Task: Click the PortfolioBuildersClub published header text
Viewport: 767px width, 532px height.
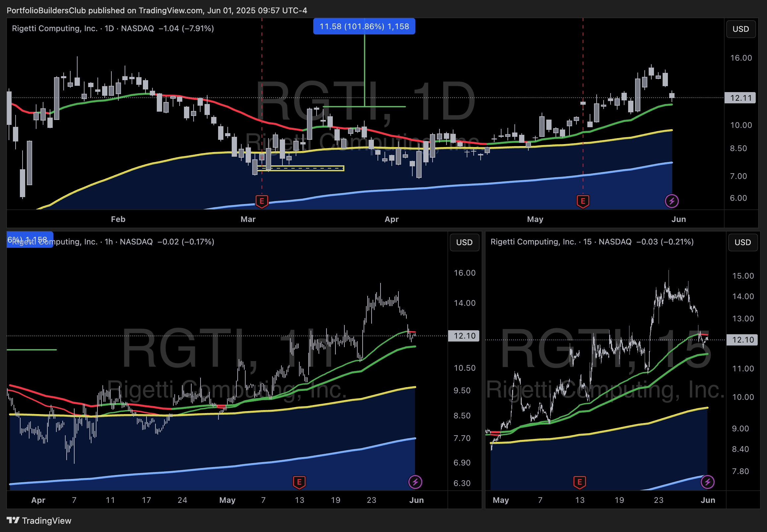Action: [x=157, y=10]
